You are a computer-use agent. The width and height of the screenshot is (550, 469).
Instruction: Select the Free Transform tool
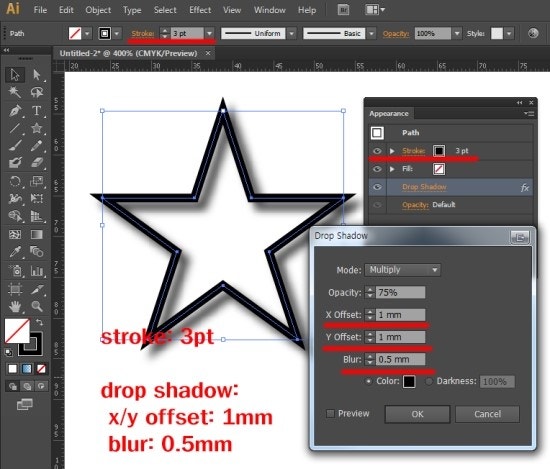point(36,199)
